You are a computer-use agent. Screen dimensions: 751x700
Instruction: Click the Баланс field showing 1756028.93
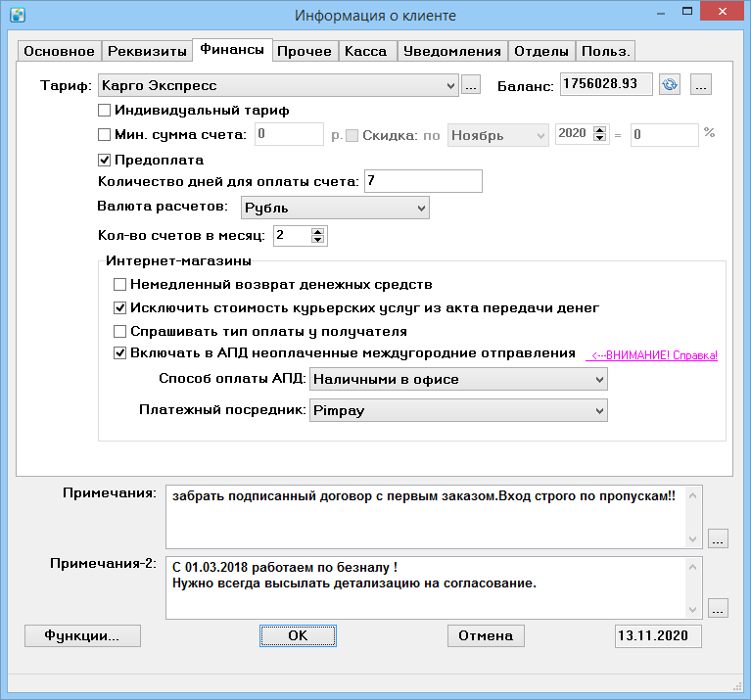click(606, 84)
